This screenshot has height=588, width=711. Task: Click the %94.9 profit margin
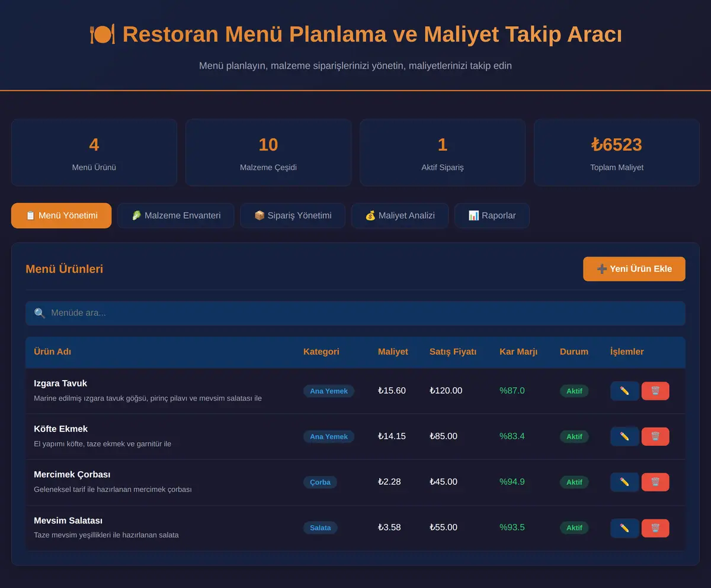pyautogui.click(x=512, y=482)
